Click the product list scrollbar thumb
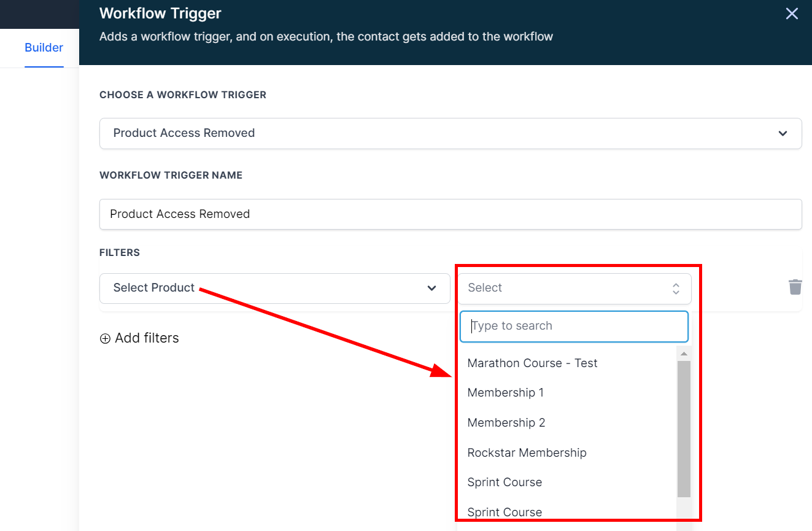This screenshot has height=531, width=812. click(684, 428)
